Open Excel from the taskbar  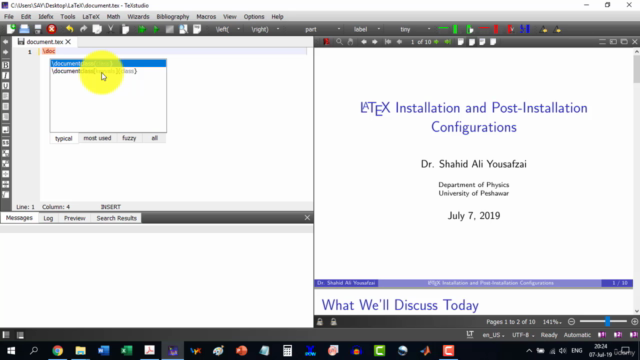(127, 351)
